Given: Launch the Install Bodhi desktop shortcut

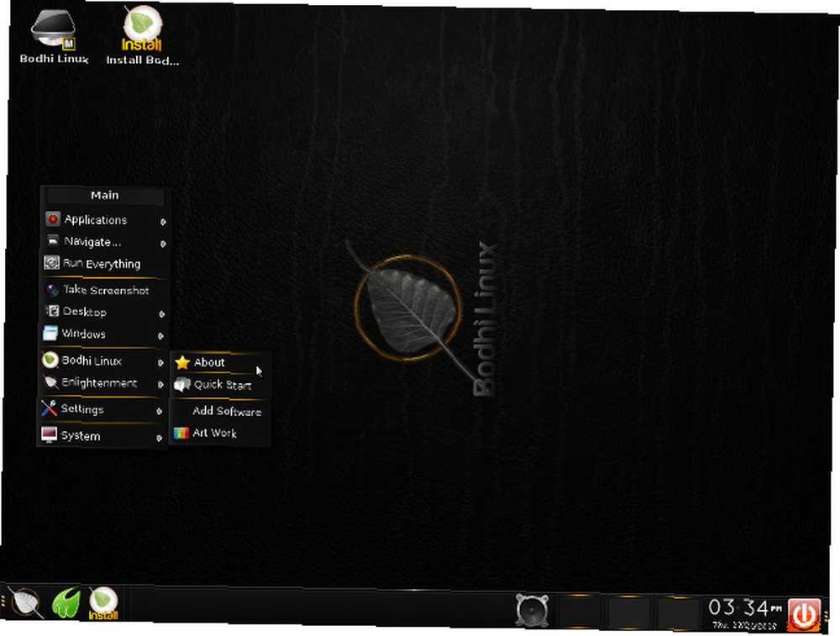Looking at the screenshot, I should [143, 36].
